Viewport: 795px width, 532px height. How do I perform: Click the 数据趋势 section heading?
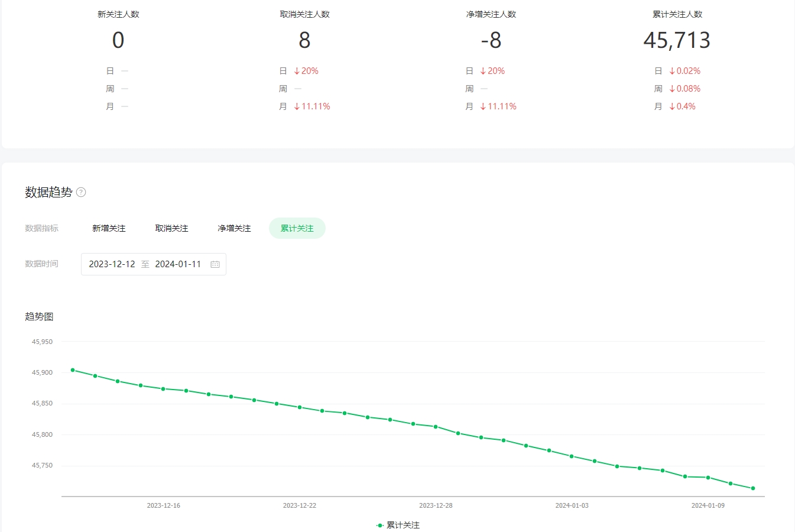[48, 192]
